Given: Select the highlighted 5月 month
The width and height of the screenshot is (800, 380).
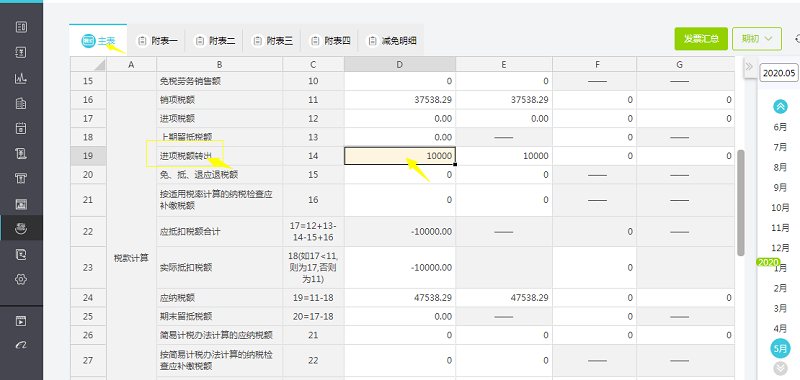Looking at the screenshot, I should [780, 348].
